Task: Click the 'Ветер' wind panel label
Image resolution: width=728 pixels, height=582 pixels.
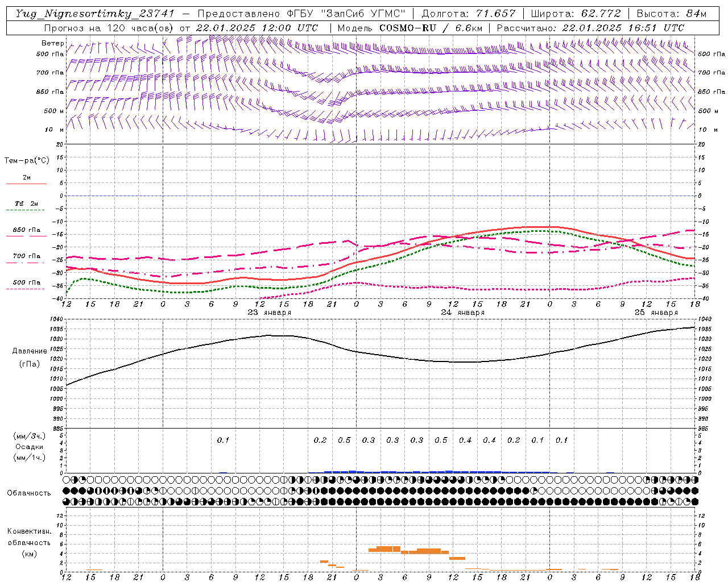Action: pyautogui.click(x=53, y=44)
